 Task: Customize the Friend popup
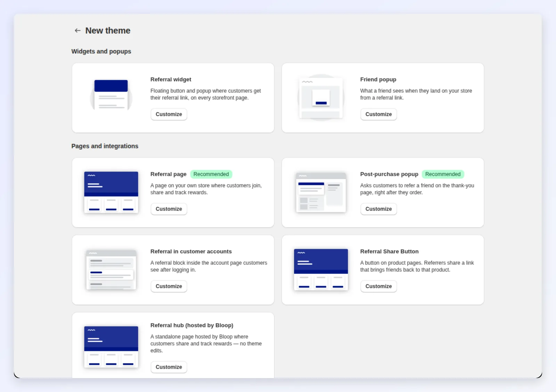pos(378,114)
